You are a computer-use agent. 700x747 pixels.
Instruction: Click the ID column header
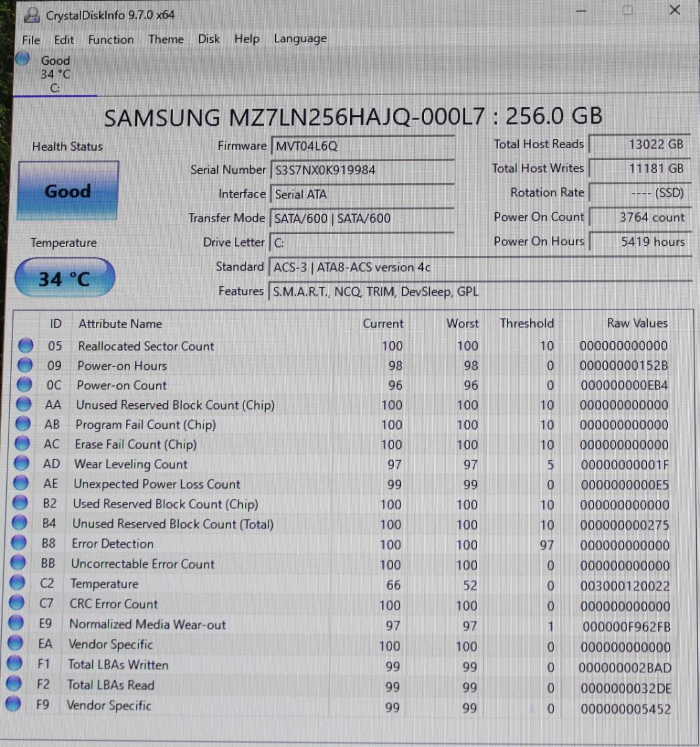[x=55, y=324]
